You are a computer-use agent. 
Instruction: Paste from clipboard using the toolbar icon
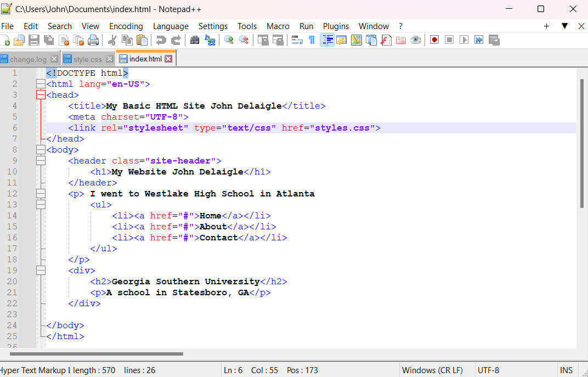(x=142, y=40)
